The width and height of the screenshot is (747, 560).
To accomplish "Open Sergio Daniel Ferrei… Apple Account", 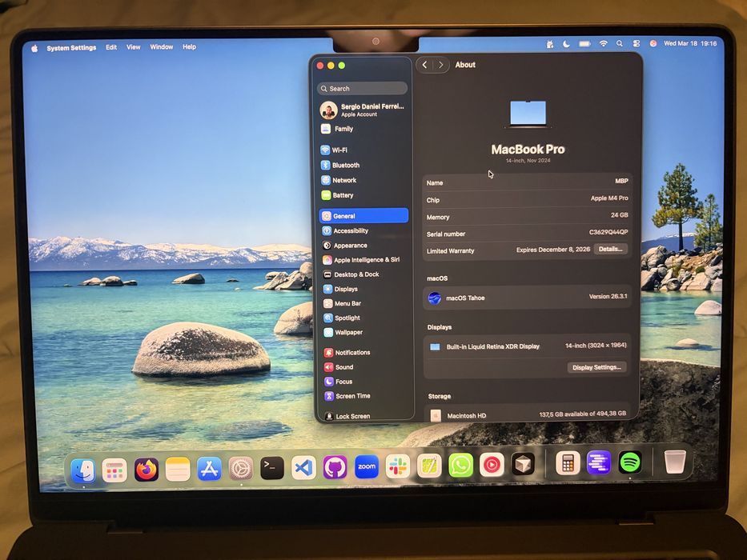I will coord(362,110).
